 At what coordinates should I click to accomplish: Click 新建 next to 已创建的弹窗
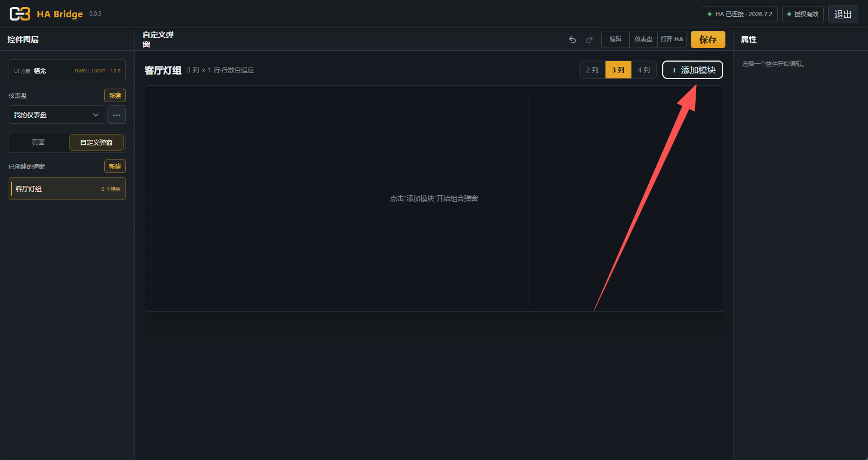(x=115, y=166)
